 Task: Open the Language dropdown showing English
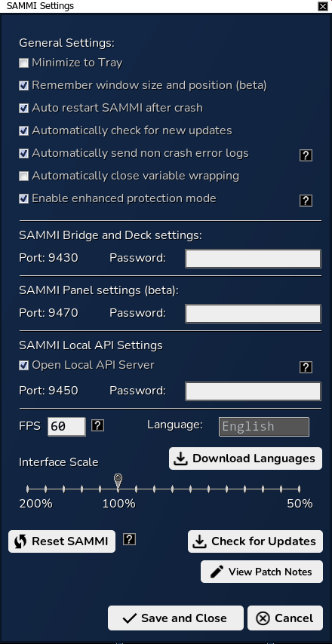pyautogui.click(x=264, y=427)
